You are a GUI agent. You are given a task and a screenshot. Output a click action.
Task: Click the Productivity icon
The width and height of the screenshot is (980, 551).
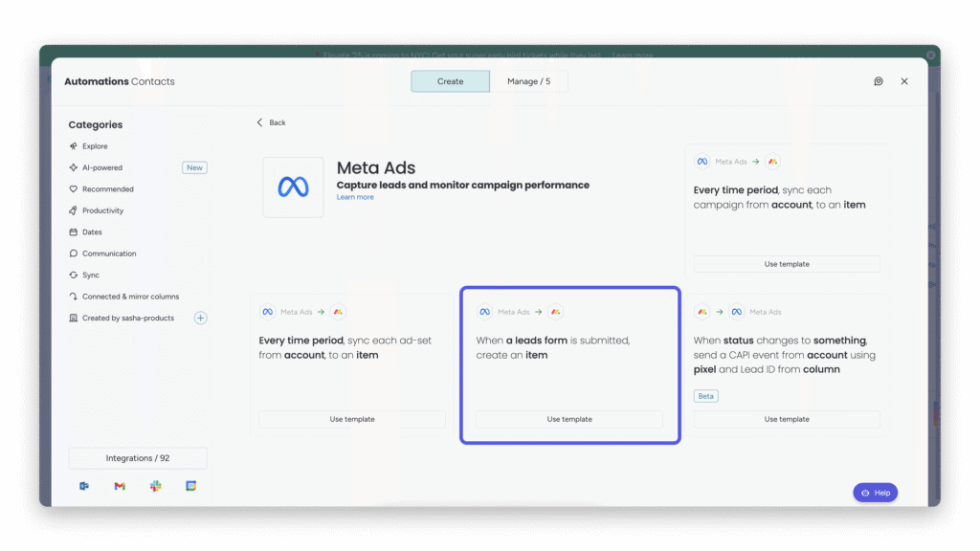(73, 210)
